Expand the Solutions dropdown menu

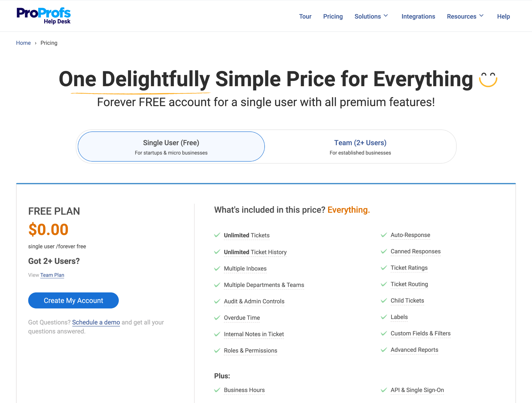click(372, 16)
